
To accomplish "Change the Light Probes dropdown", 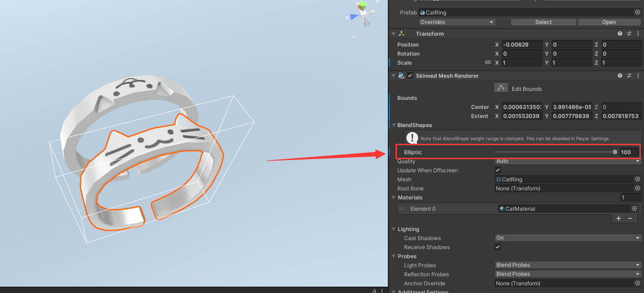I will coord(568,265).
